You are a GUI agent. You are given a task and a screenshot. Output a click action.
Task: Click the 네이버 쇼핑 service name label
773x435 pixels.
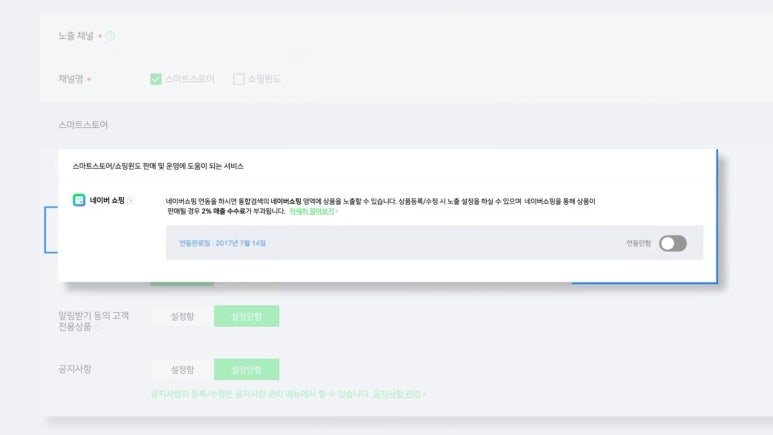click(x=107, y=200)
